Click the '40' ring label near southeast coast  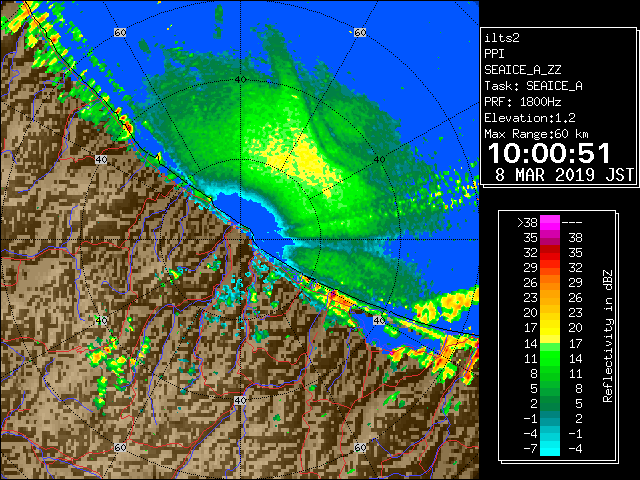(x=379, y=321)
